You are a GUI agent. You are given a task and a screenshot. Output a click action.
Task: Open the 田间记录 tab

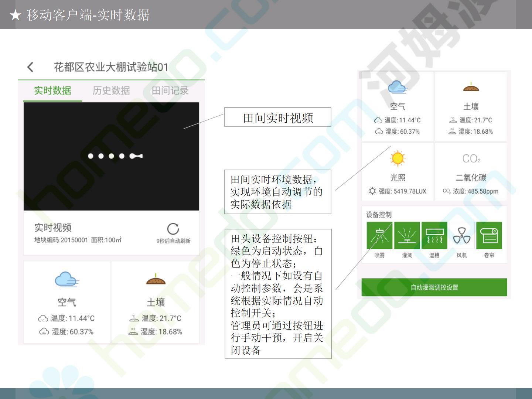pos(170,91)
